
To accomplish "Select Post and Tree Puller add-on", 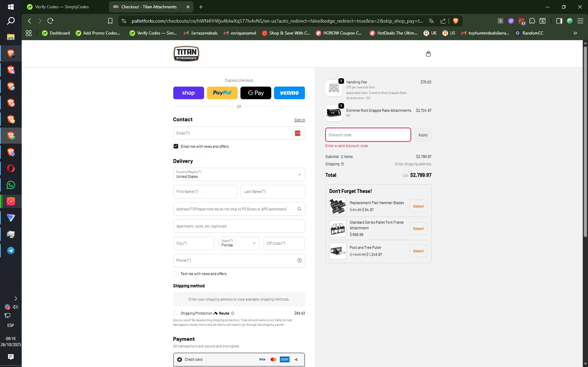I will [x=418, y=251].
